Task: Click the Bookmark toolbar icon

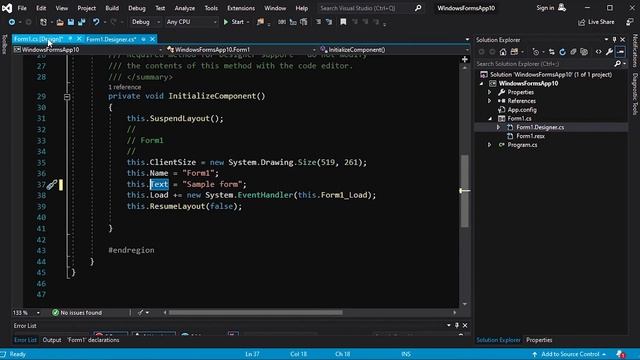Action: 343,22
